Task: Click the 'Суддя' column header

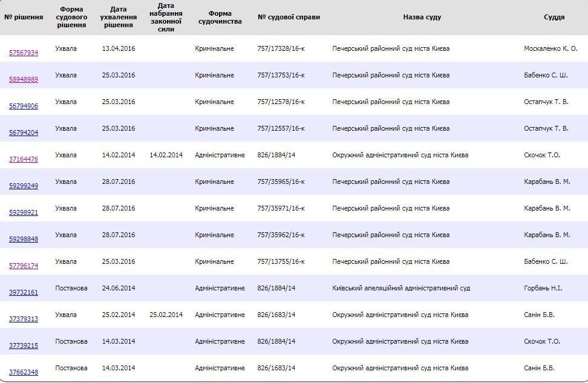Action: 554,17
